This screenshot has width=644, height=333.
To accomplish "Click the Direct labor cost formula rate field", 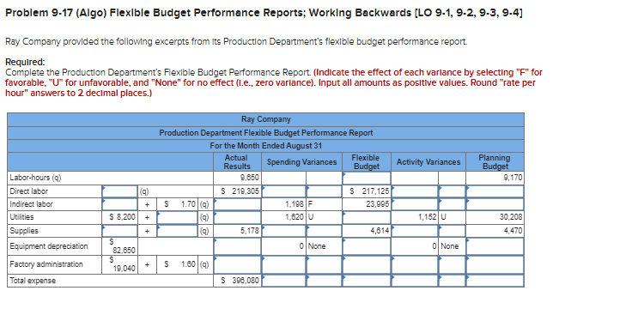I will pyautogui.click(x=119, y=191).
